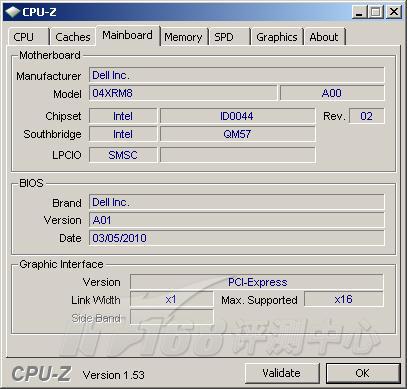Click the Validate button
Screen dimensions: 407x389
click(x=282, y=373)
